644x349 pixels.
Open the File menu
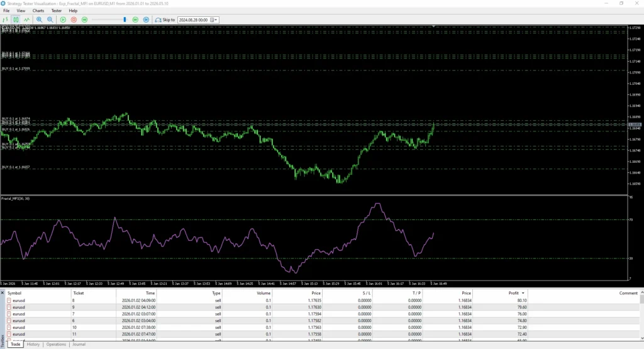(x=6, y=11)
